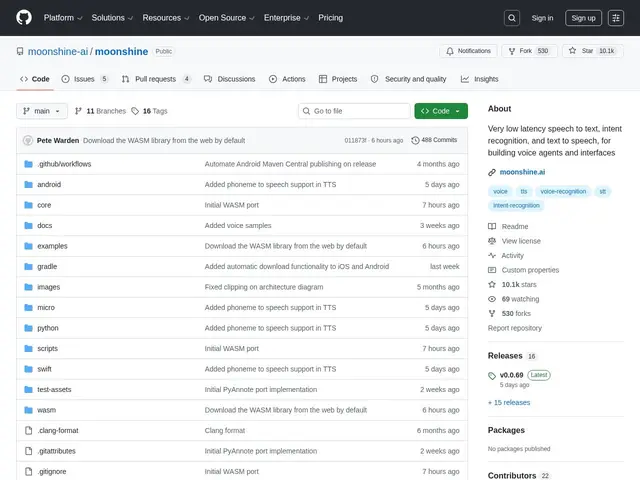Fork the repository using the Fork button

(529, 51)
